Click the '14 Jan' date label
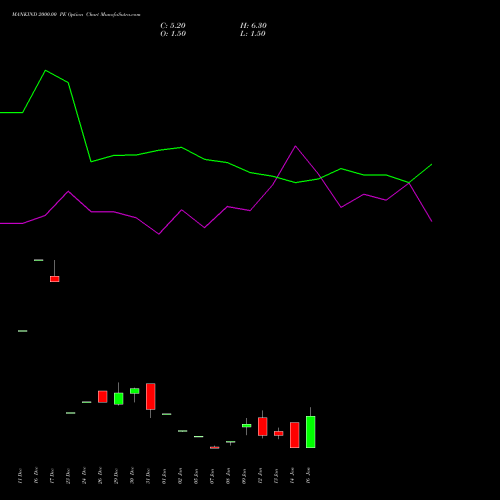Screen dimensions: 500x500 [x=292, y=476]
